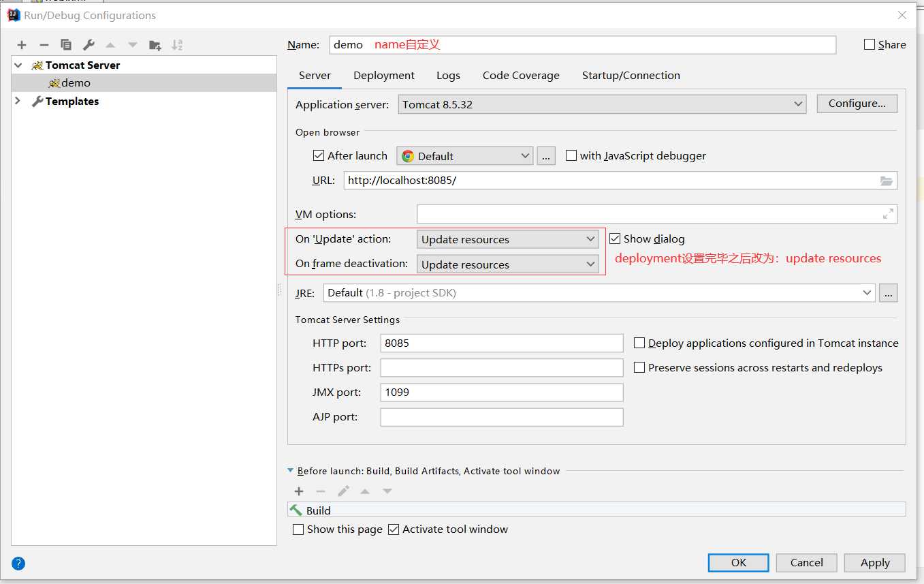
Task: Expand the VM options field editor
Action: (x=888, y=214)
